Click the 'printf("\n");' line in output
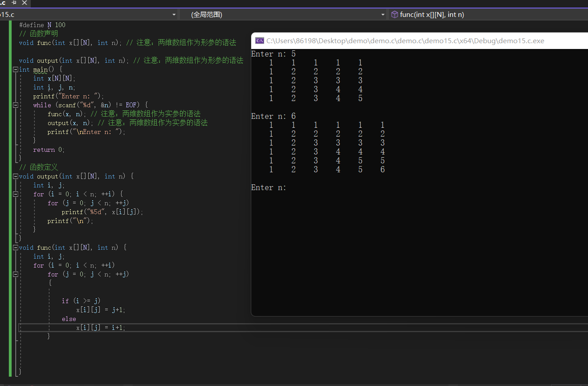The height and width of the screenshot is (386, 588). [70, 221]
